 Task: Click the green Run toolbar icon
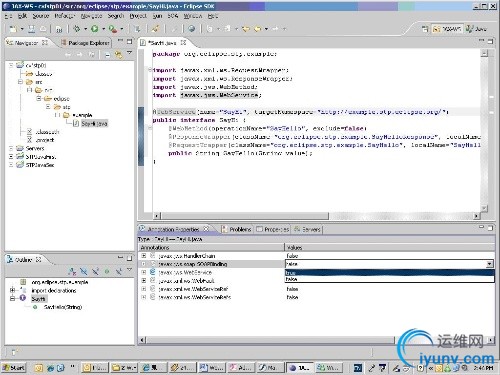(95, 29)
